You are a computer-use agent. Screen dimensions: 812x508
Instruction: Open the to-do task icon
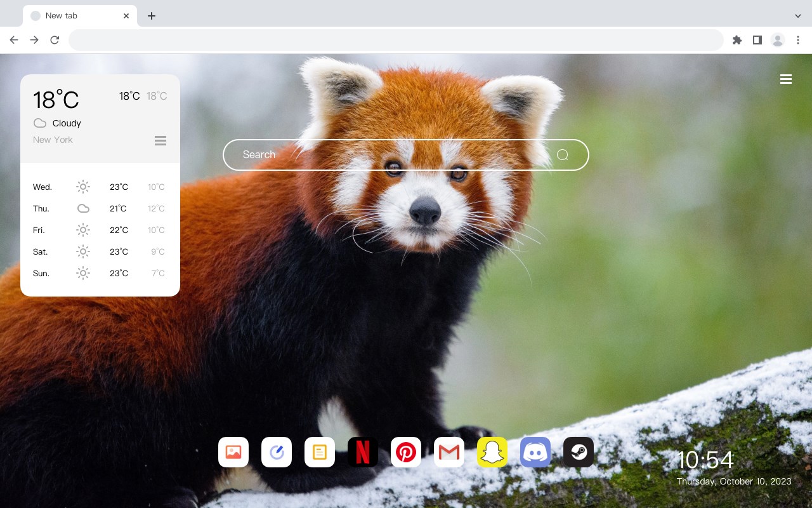[277, 452]
